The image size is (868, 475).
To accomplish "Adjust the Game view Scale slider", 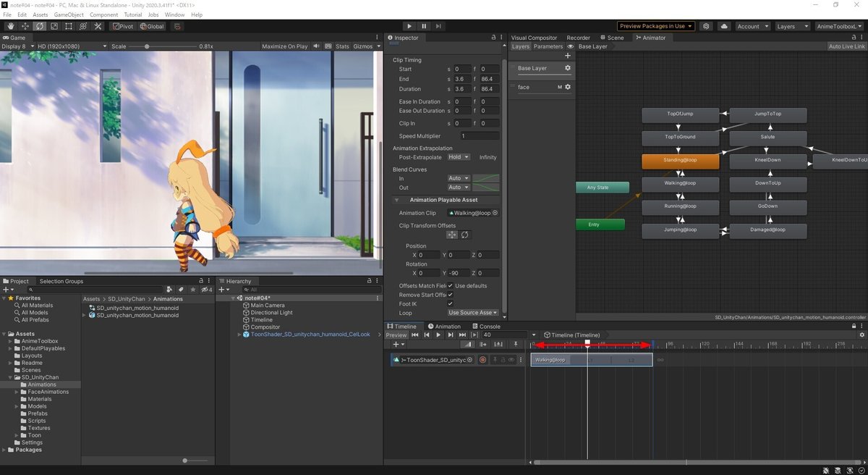I will pyautogui.click(x=164, y=46).
